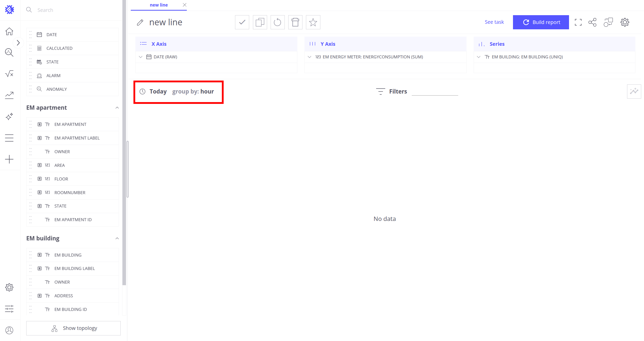Collapse the EM building section
The width and height of the screenshot is (644, 341).
tap(117, 238)
